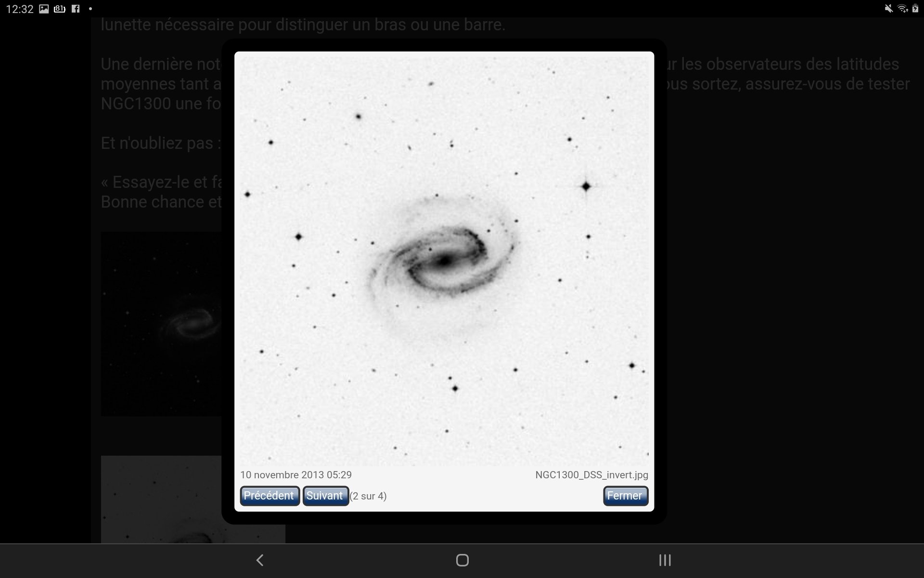Tap the Facebook notification icon in status bar
This screenshot has height=578, width=924.
click(x=76, y=9)
